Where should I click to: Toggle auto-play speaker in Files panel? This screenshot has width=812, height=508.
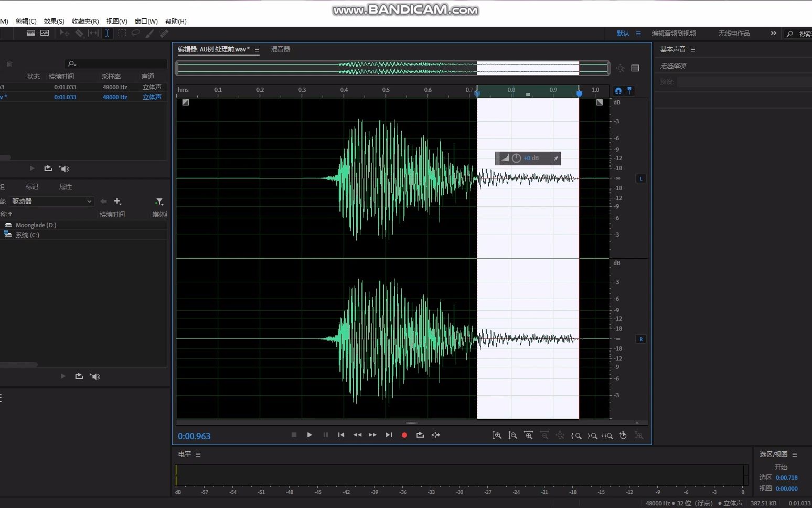point(64,168)
